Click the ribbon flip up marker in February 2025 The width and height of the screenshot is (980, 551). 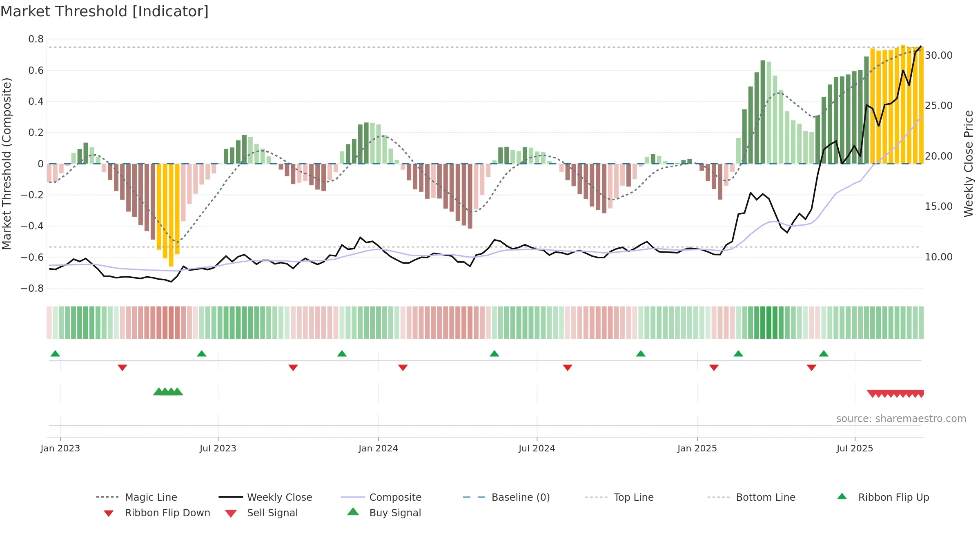(738, 353)
